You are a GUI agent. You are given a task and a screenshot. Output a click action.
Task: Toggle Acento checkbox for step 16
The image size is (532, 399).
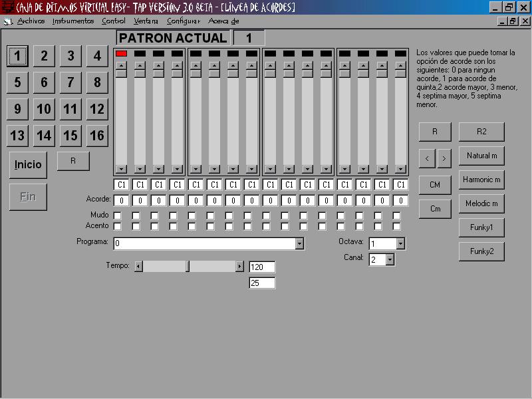(x=396, y=226)
